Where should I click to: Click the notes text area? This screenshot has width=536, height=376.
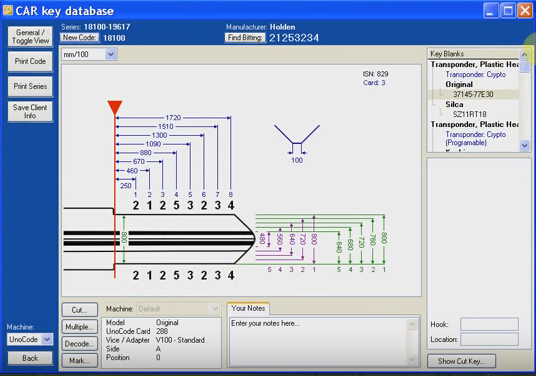point(319,341)
